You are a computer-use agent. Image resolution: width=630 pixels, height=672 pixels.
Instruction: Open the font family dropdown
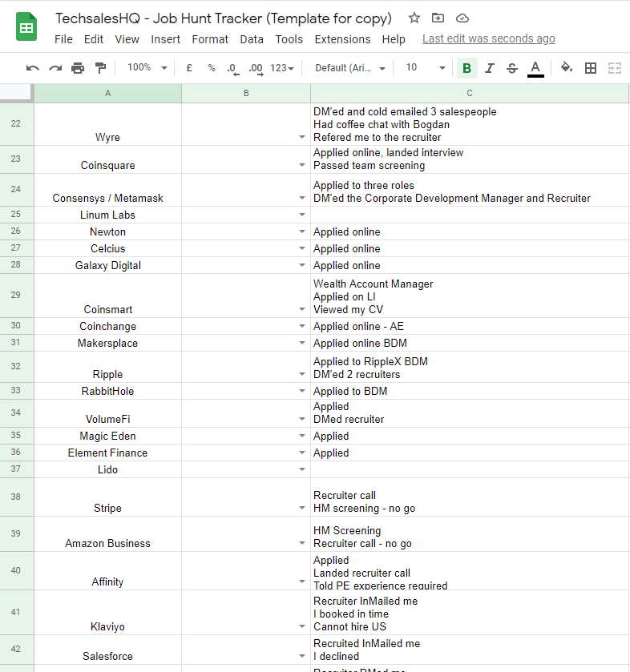click(x=350, y=68)
